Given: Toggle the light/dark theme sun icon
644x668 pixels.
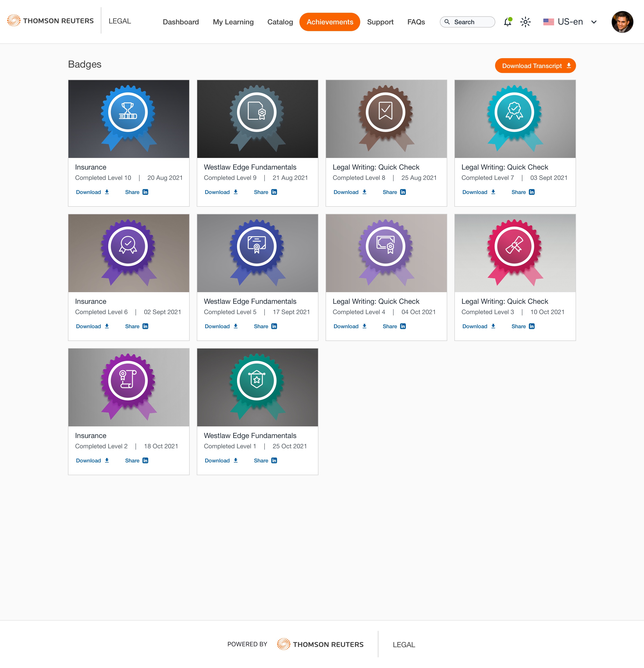Looking at the screenshot, I should pos(525,22).
